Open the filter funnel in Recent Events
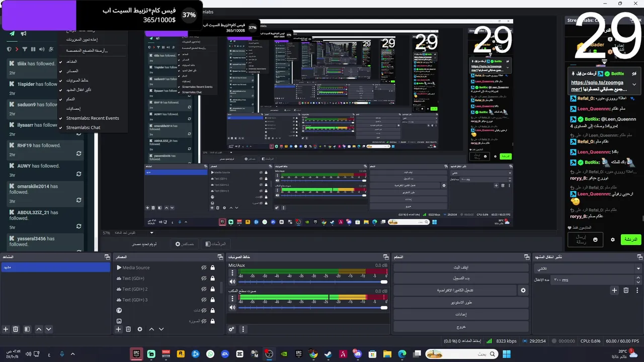Screen dimensions: 644x362 (25, 49)
